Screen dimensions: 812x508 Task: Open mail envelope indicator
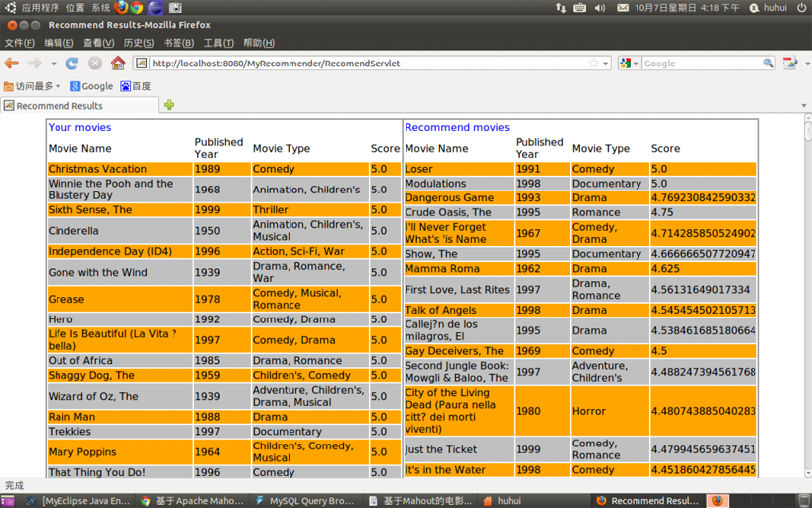pyautogui.click(x=623, y=8)
